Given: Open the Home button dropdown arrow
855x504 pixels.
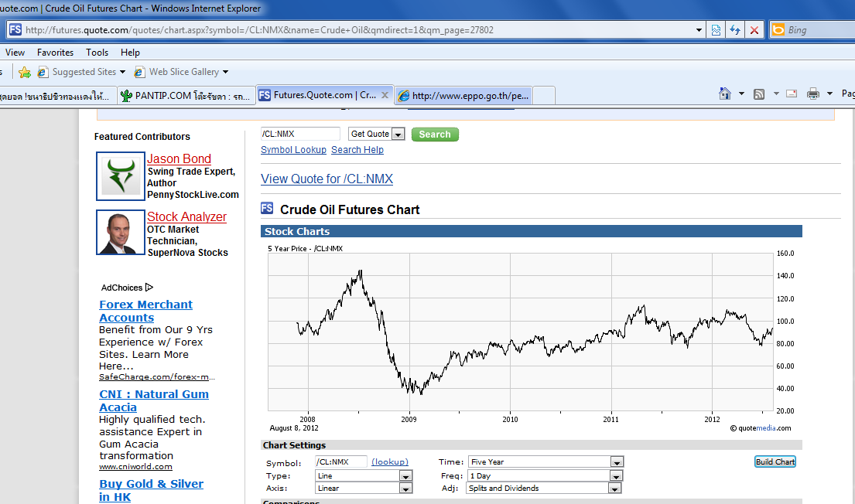Looking at the screenshot, I should click(741, 94).
